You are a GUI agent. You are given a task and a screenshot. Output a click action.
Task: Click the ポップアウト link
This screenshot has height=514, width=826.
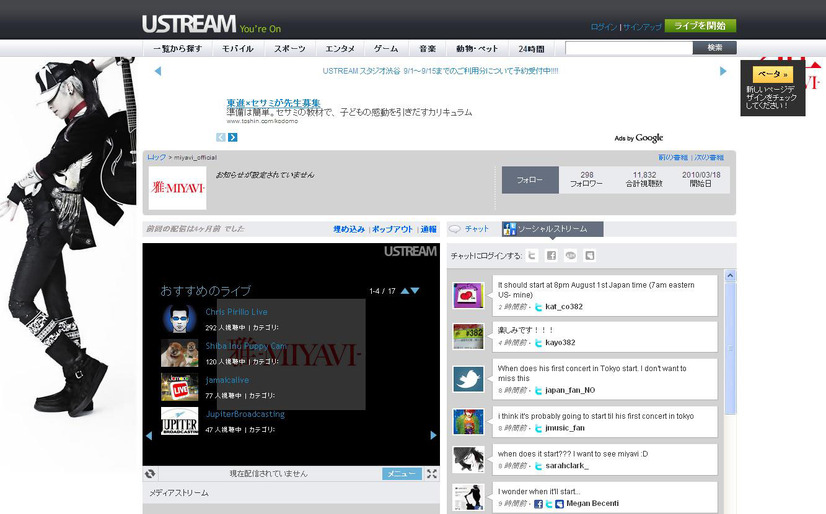pos(392,229)
